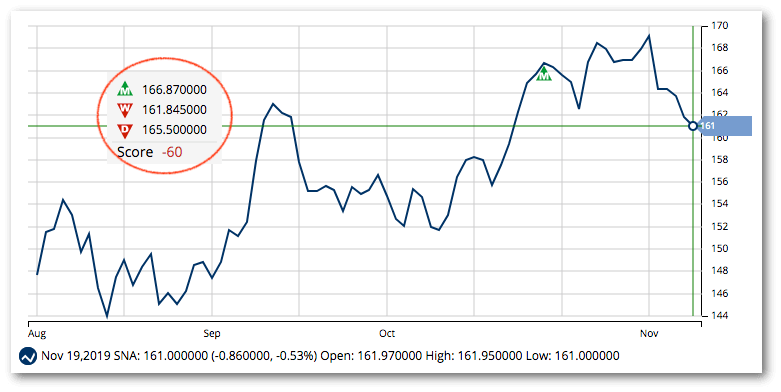781x392 pixels.
Task: Click the Sep label on the time axis
Action: coord(212,333)
